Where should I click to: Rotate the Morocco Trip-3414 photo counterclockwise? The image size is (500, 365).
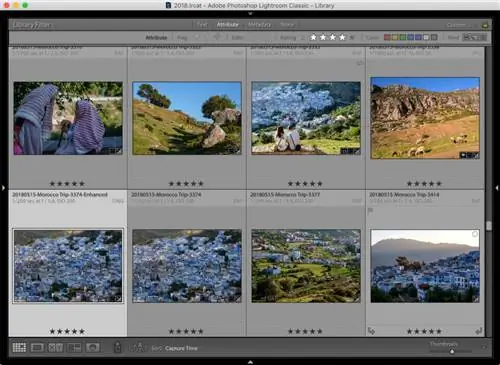[371, 331]
